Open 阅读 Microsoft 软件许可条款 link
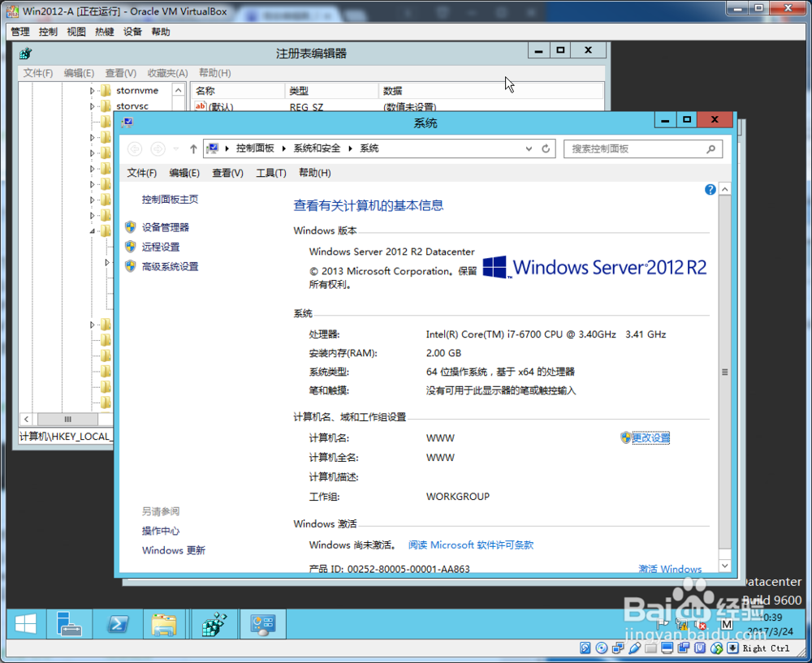The height and width of the screenshot is (663, 812). [471, 545]
